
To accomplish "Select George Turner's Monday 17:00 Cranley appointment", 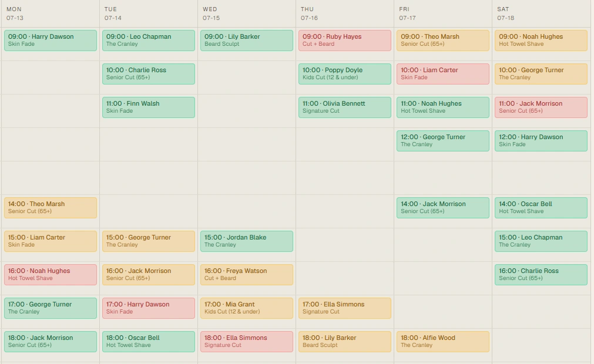I will [51, 308].
